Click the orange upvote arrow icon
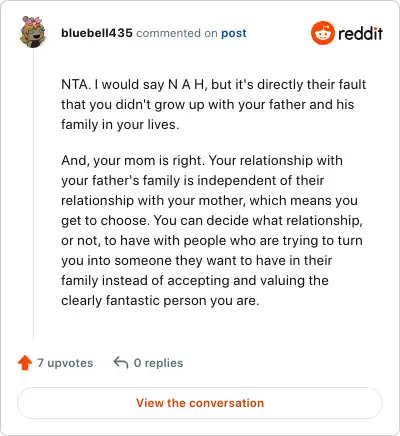The width and height of the screenshot is (400, 436). pyautogui.click(x=25, y=363)
